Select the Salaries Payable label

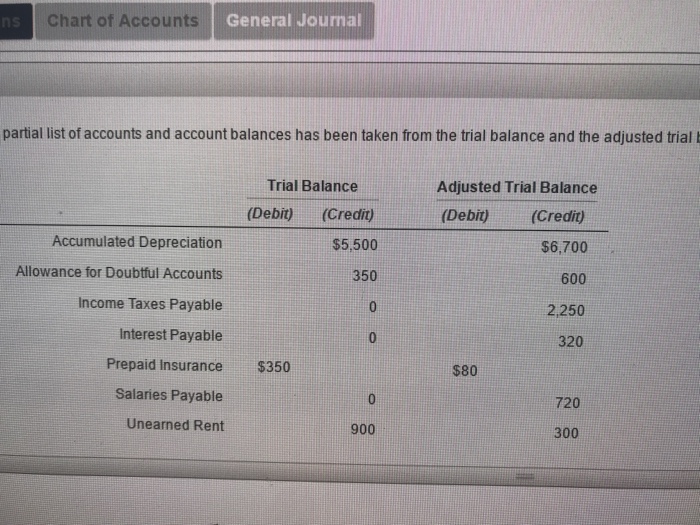[169, 395]
